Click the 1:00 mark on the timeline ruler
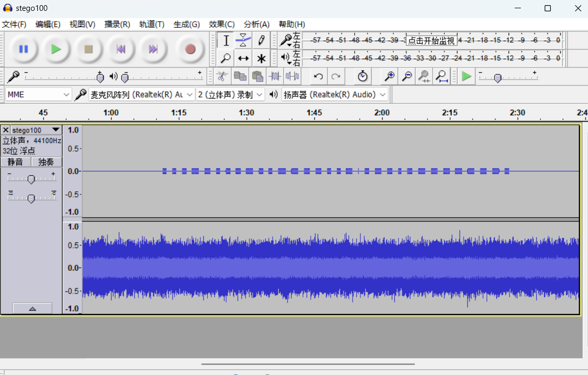 [111, 113]
